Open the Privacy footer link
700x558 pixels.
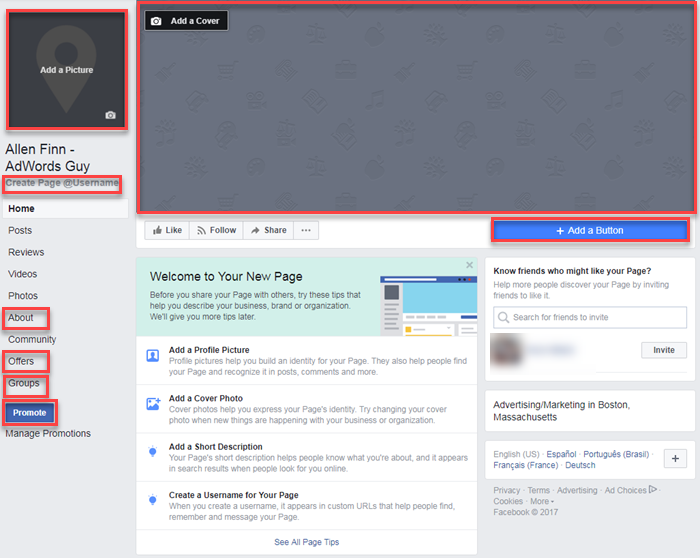point(507,490)
